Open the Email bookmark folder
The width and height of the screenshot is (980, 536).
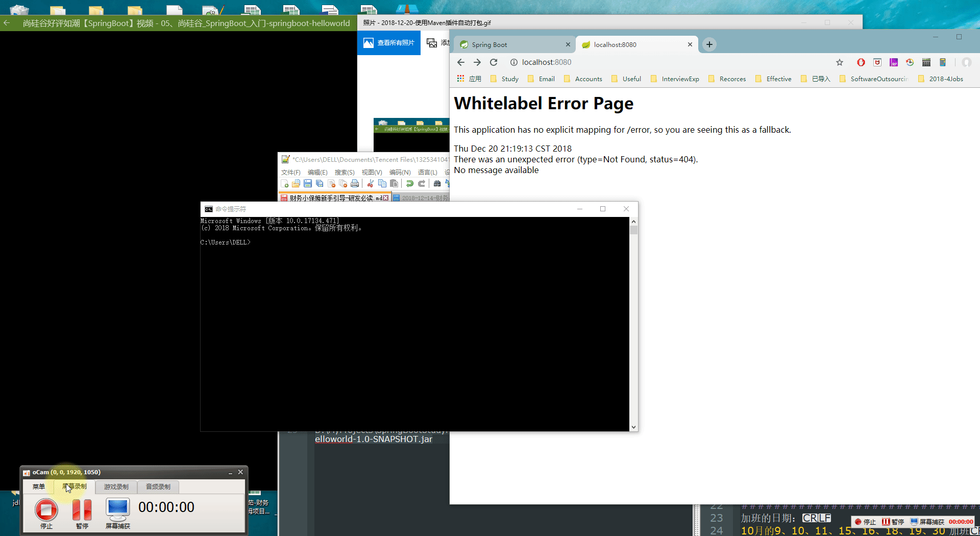point(541,79)
